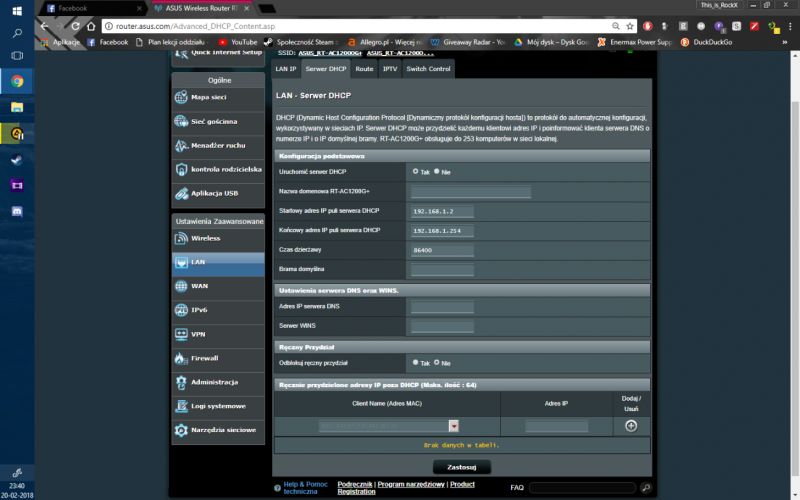Show more bookmarks with the chevron

(785, 42)
